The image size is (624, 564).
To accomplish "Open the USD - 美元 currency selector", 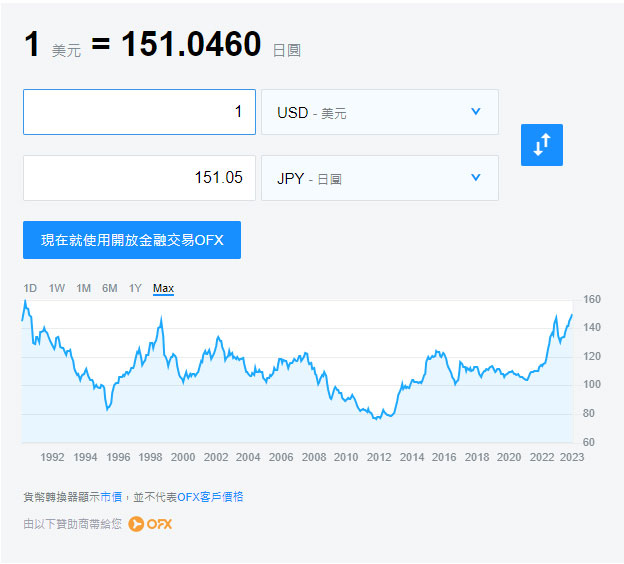I will (x=380, y=112).
